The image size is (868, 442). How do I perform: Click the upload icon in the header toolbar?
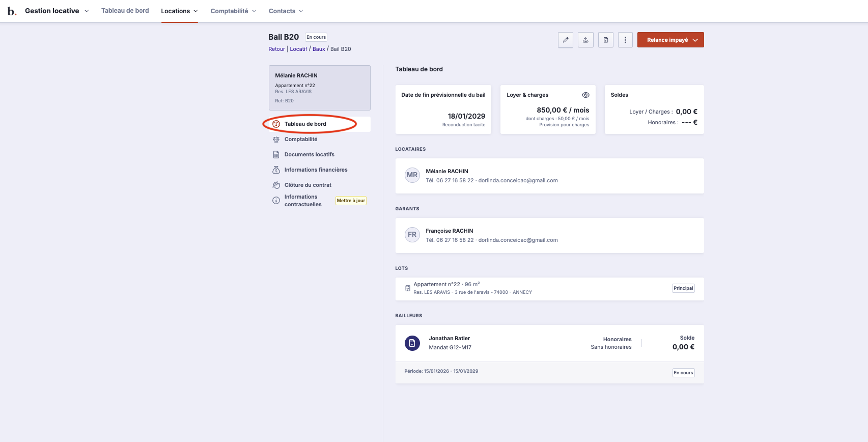click(x=585, y=40)
